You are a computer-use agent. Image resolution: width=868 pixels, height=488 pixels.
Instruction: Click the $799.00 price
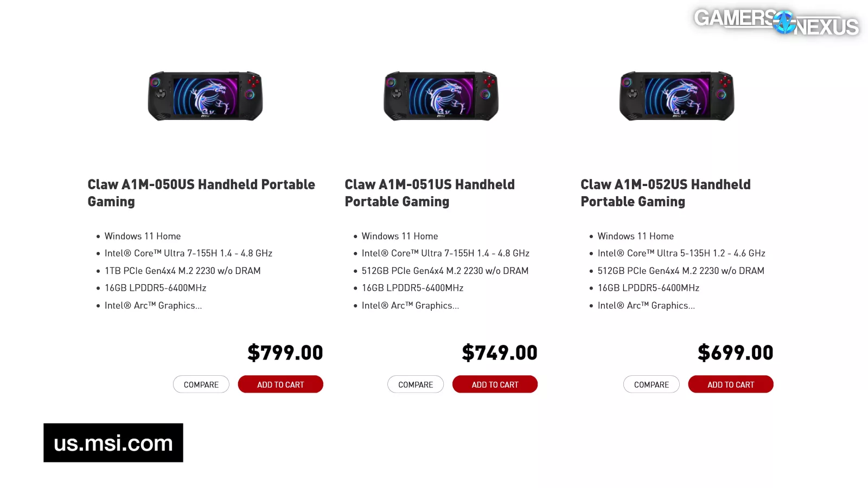pos(285,353)
